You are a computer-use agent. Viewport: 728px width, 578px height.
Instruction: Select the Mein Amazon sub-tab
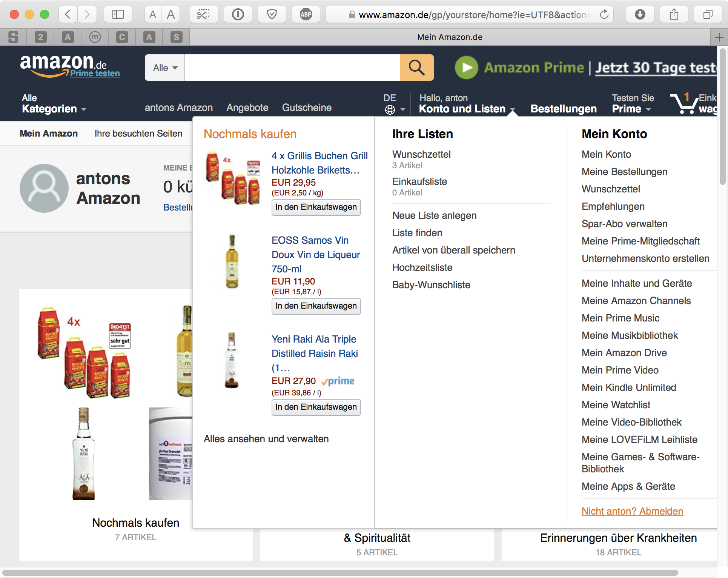click(49, 133)
